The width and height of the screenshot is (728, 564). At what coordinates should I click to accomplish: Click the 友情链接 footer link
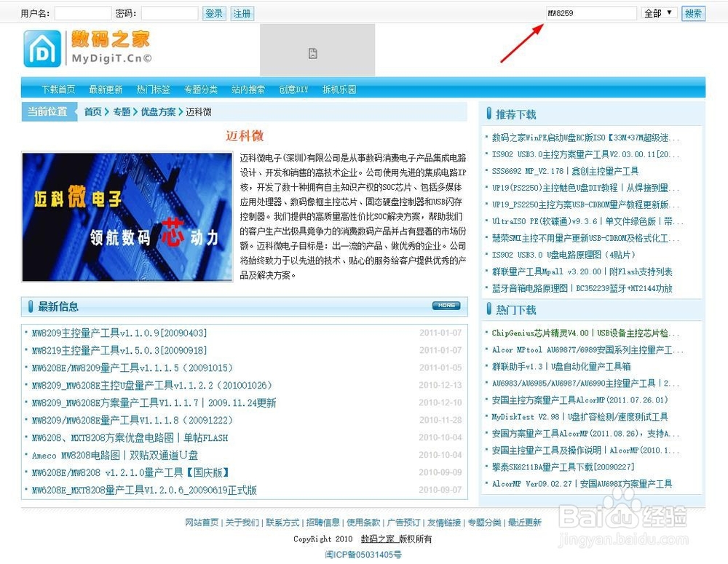[444, 523]
